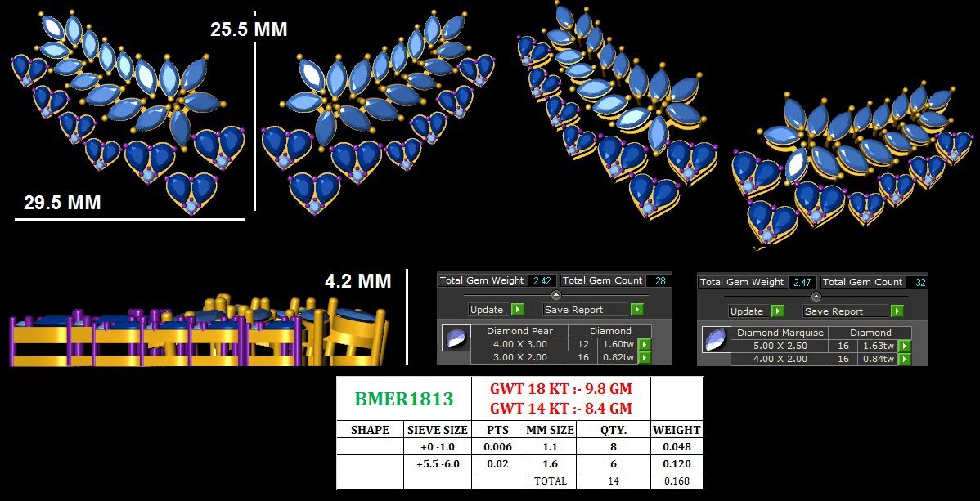This screenshot has width=980, height=501.
Task: Click the green arrow on the 1.60tw pear row
Action: point(644,345)
